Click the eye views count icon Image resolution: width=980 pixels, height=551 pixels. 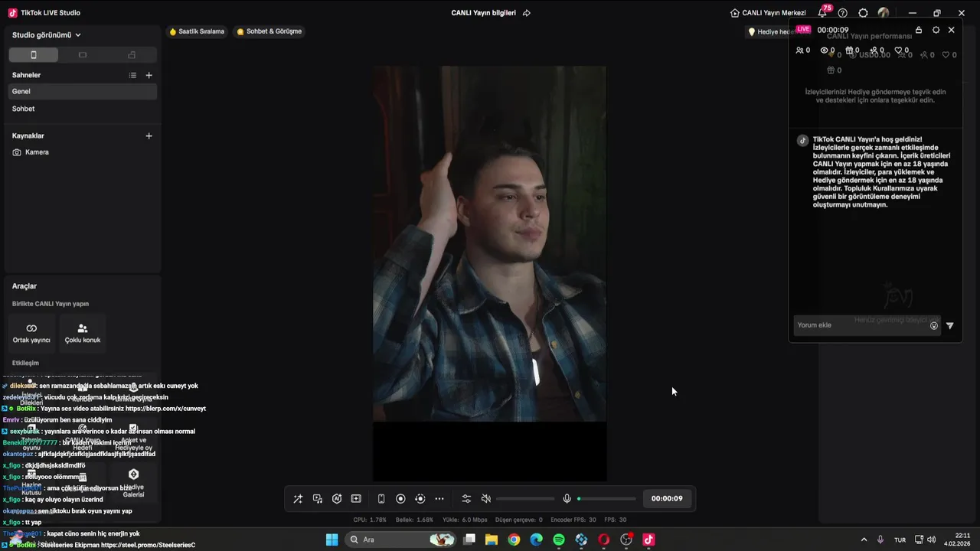click(825, 51)
